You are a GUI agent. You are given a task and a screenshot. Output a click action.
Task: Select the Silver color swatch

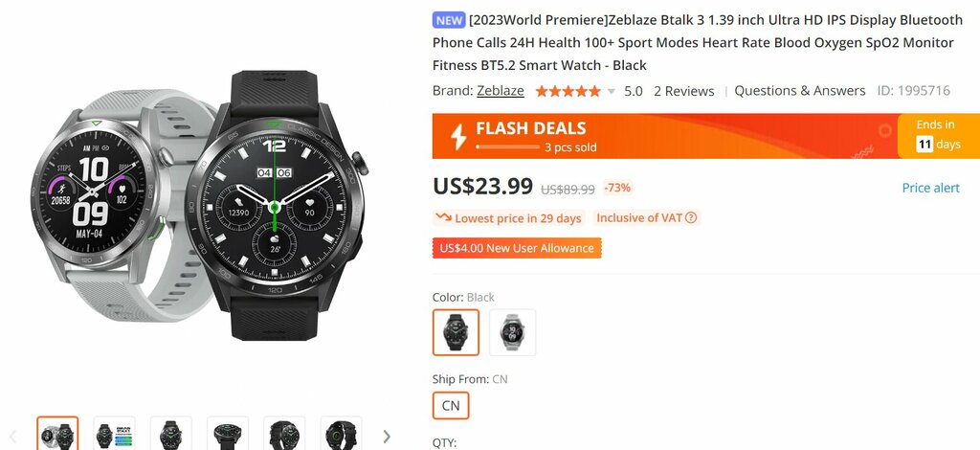[x=513, y=332]
